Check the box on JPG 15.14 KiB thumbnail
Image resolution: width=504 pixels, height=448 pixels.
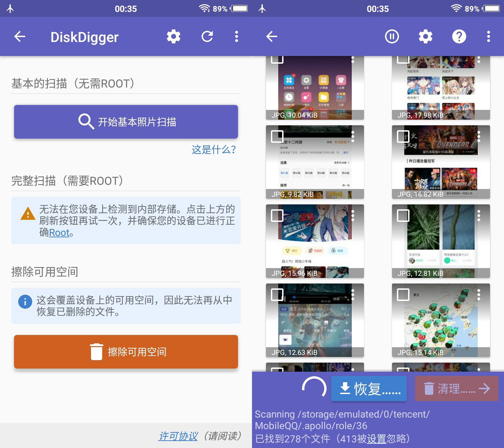tap(403, 295)
